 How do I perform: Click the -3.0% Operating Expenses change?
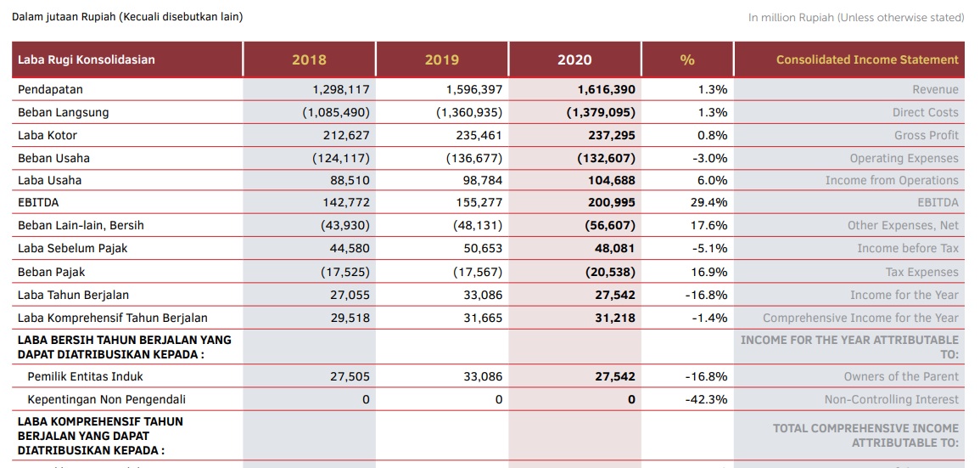coord(710,158)
